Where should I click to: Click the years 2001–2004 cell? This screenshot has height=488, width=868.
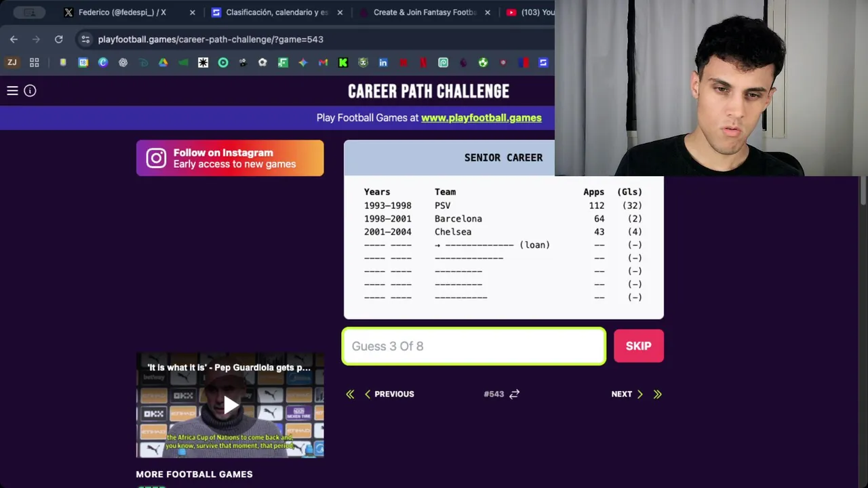click(x=388, y=232)
